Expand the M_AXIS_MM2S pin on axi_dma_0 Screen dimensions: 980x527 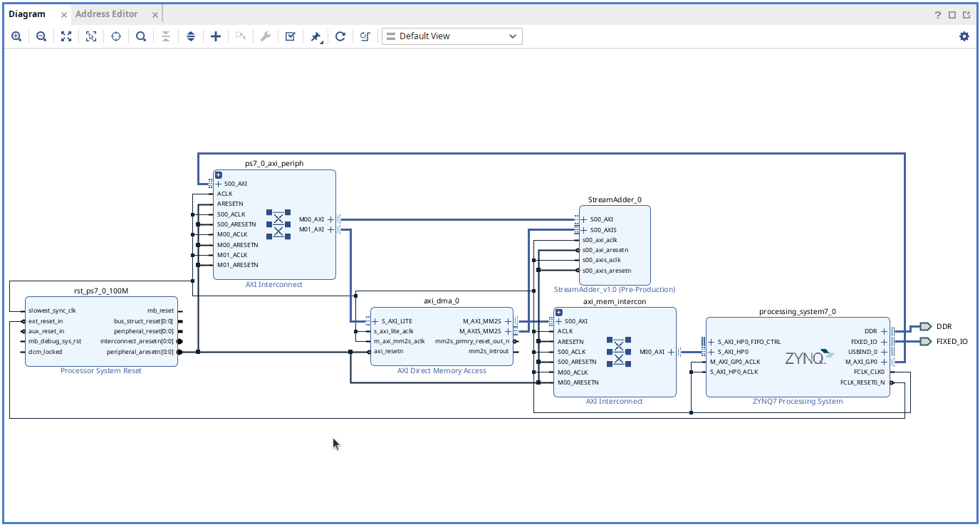point(508,331)
